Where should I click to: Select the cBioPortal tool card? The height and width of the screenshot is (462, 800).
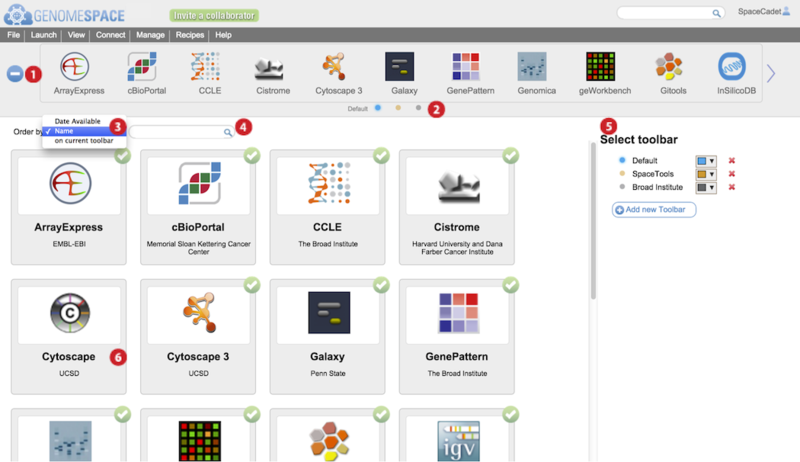198,207
